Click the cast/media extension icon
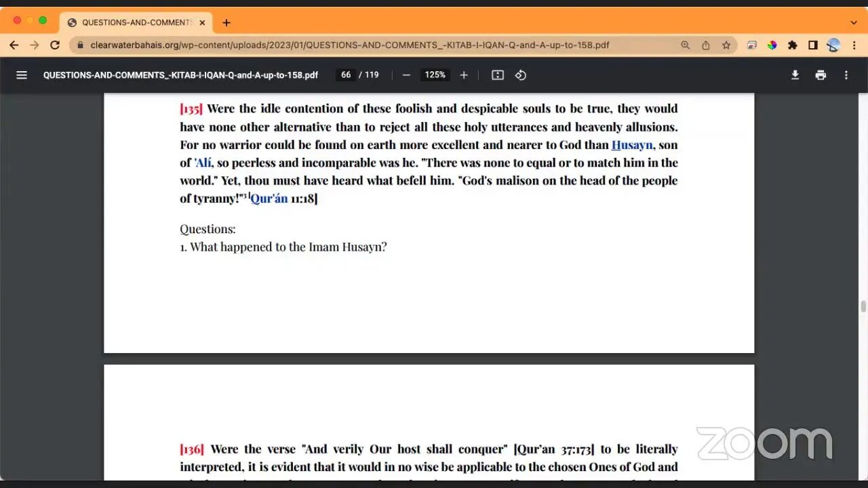Image resolution: width=868 pixels, height=488 pixels. [751, 45]
